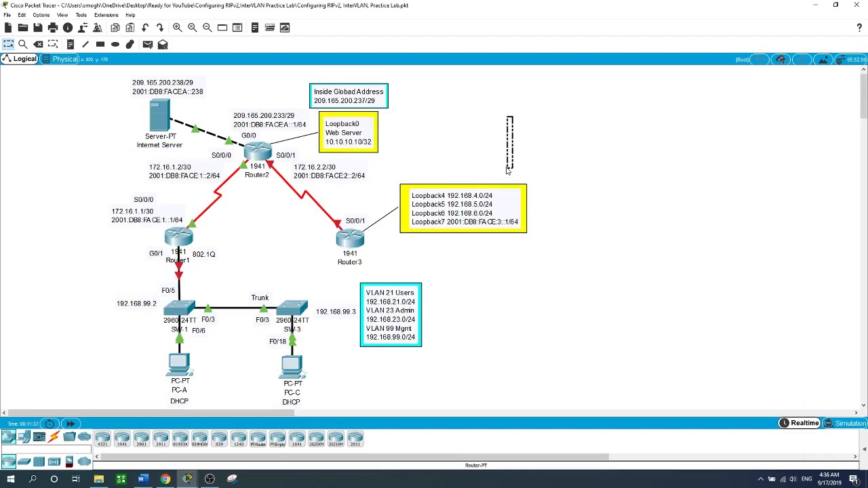Open the Tools menu
The image size is (868, 488).
point(81,15)
